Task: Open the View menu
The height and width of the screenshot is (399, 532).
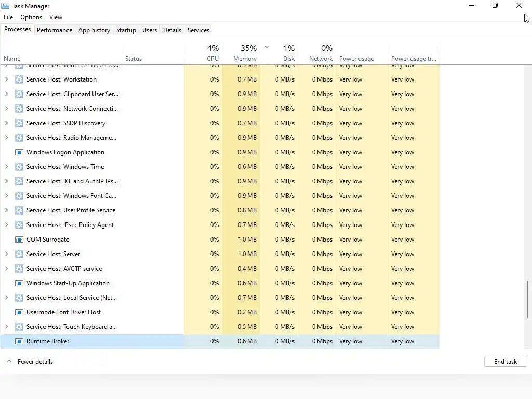Action: (56, 17)
